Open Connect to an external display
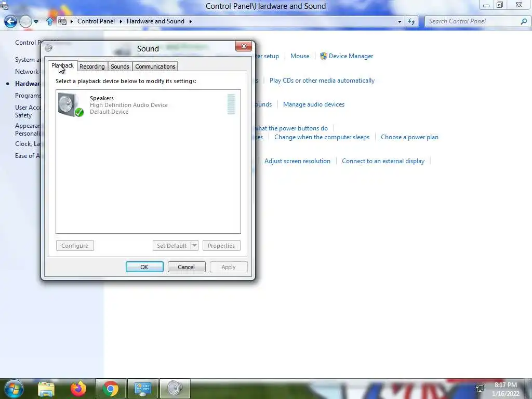532x399 pixels. pyautogui.click(x=383, y=161)
